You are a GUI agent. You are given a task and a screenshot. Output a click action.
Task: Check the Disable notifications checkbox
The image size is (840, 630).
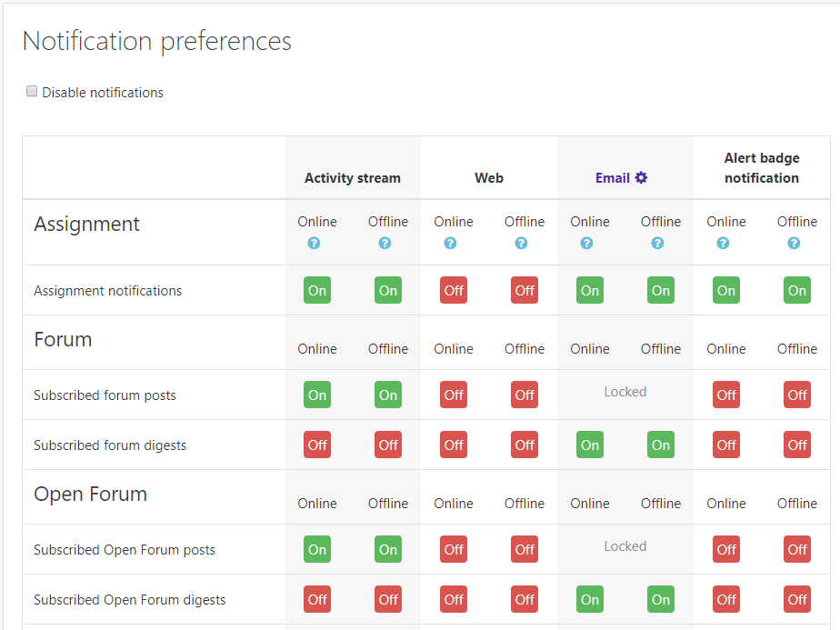click(32, 92)
